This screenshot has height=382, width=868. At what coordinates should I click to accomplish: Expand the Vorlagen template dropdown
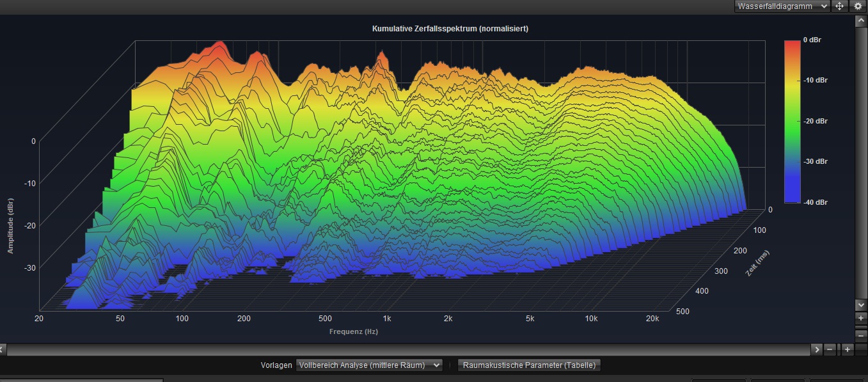click(369, 365)
